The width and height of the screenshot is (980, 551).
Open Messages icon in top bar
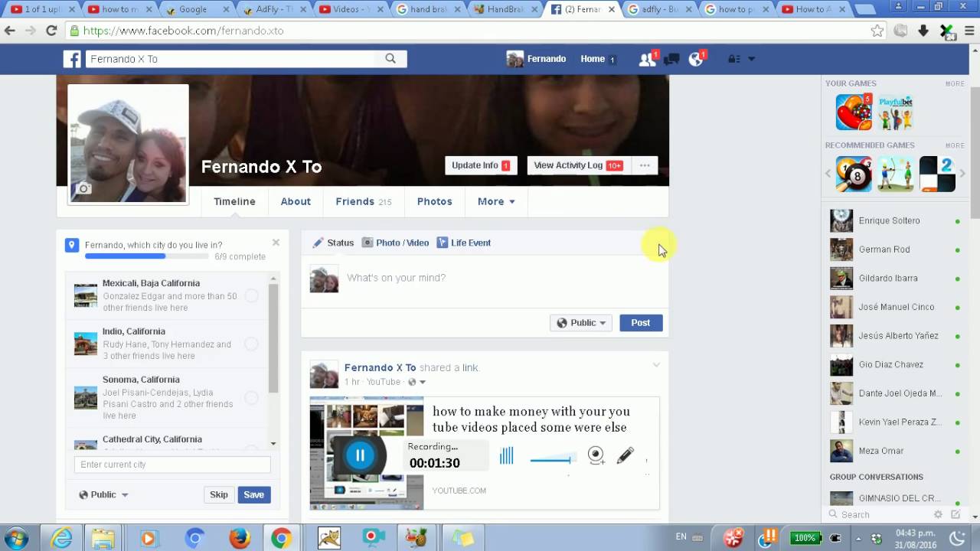[x=671, y=59]
